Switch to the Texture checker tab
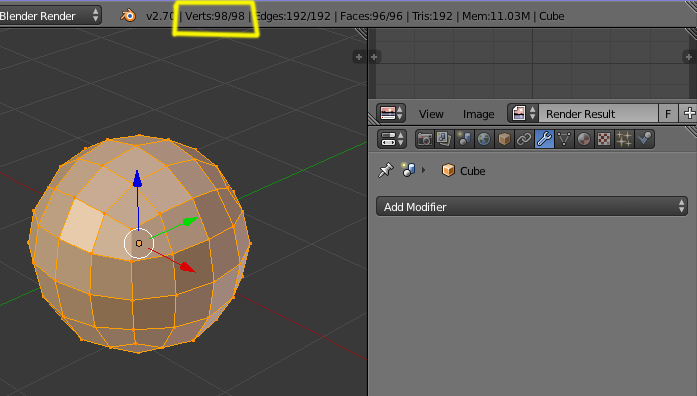This screenshot has width=697, height=396. point(604,139)
